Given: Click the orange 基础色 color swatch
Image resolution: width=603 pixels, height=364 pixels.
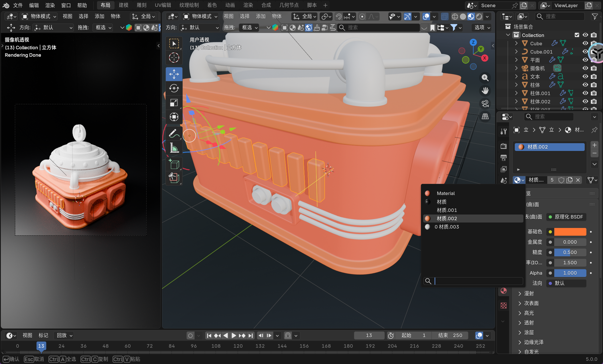Looking at the screenshot, I should pos(570,232).
